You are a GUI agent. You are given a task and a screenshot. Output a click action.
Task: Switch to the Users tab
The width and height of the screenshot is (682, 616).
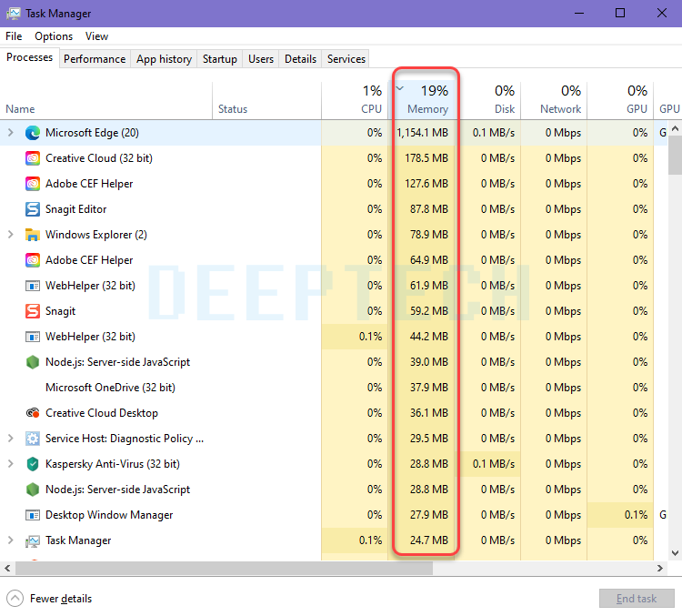261,59
